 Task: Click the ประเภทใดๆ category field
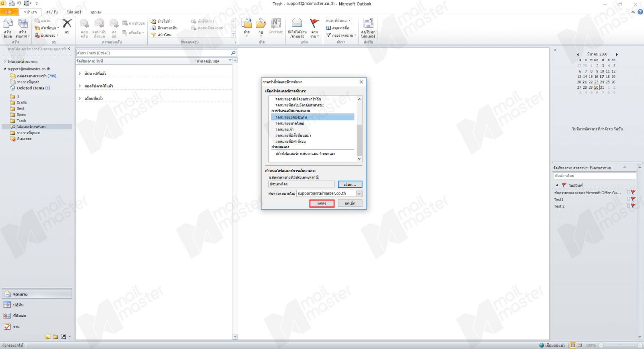point(302,184)
